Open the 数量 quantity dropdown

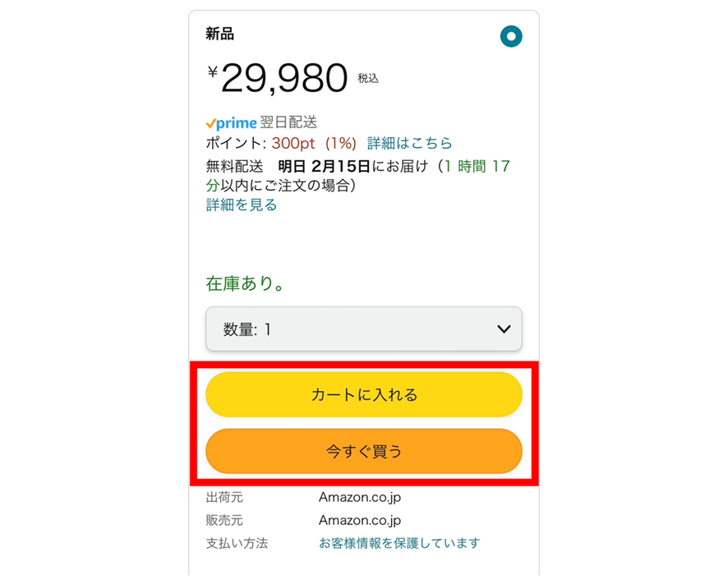363,329
